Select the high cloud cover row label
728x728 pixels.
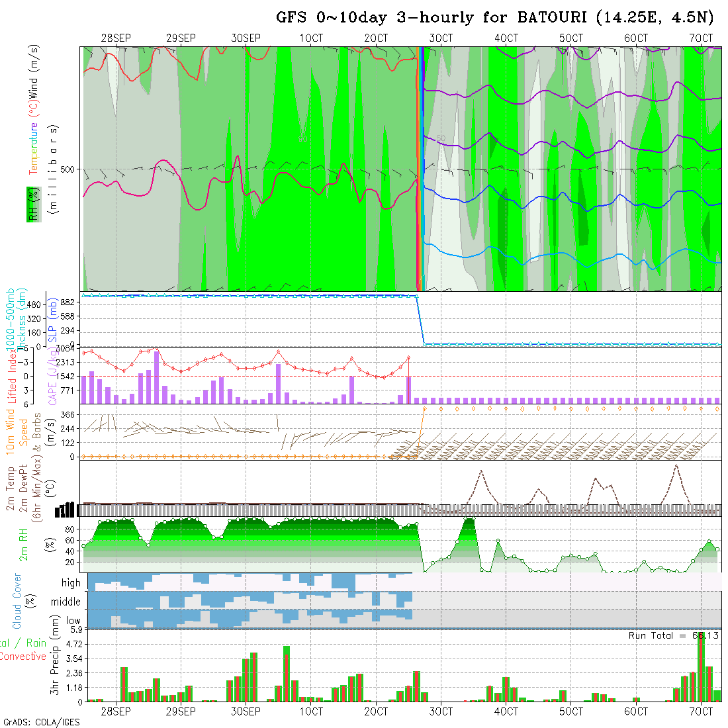(x=71, y=583)
